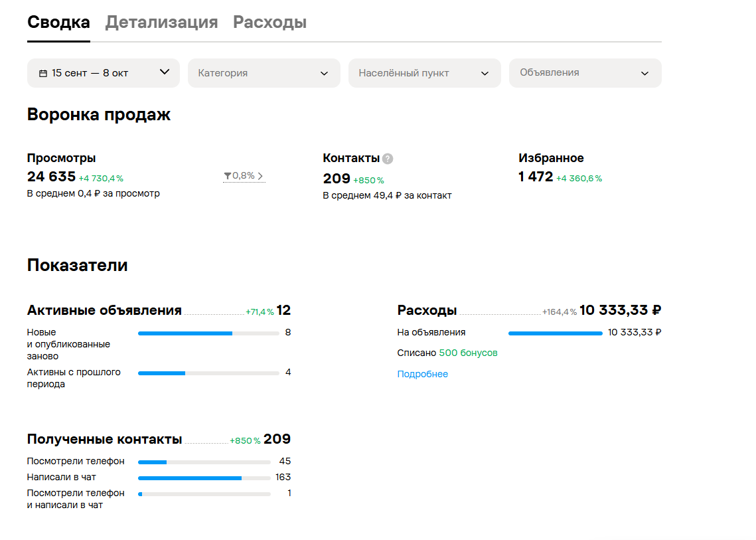Click the +164,4% expenses change figure
The width and height of the screenshot is (756, 540).
pos(560,312)
